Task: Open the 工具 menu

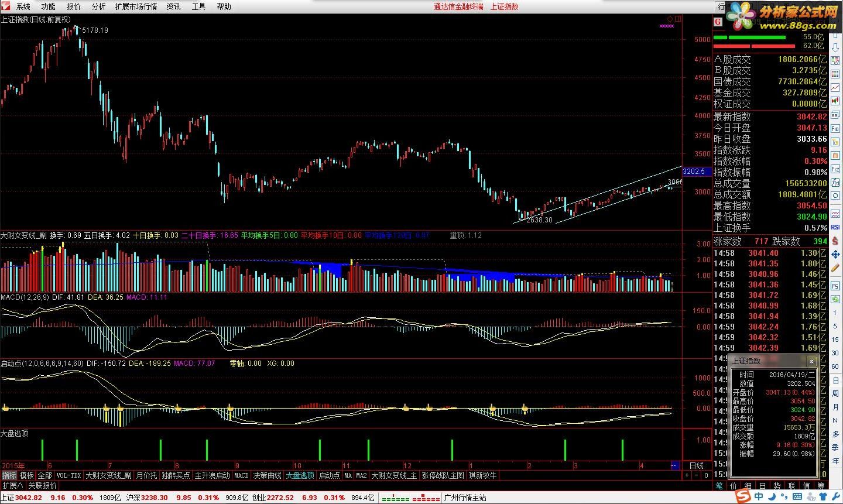Action: pos(198,6)
